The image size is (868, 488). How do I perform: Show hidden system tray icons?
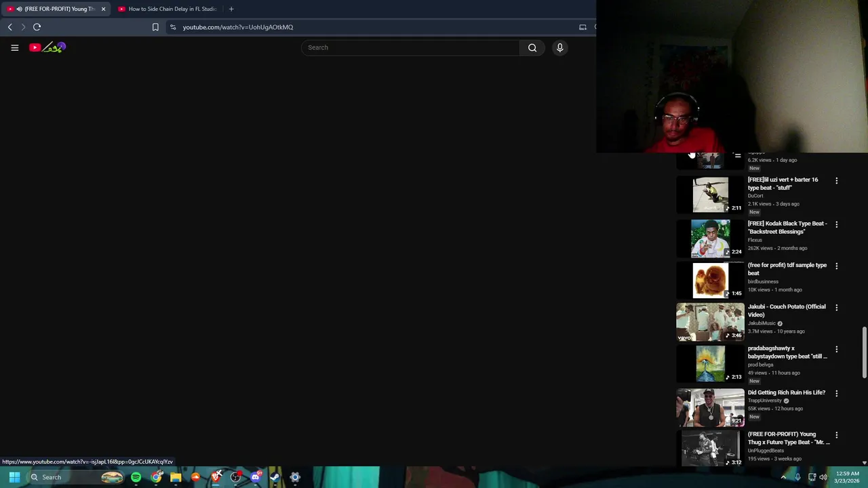(x=783, y=477)
